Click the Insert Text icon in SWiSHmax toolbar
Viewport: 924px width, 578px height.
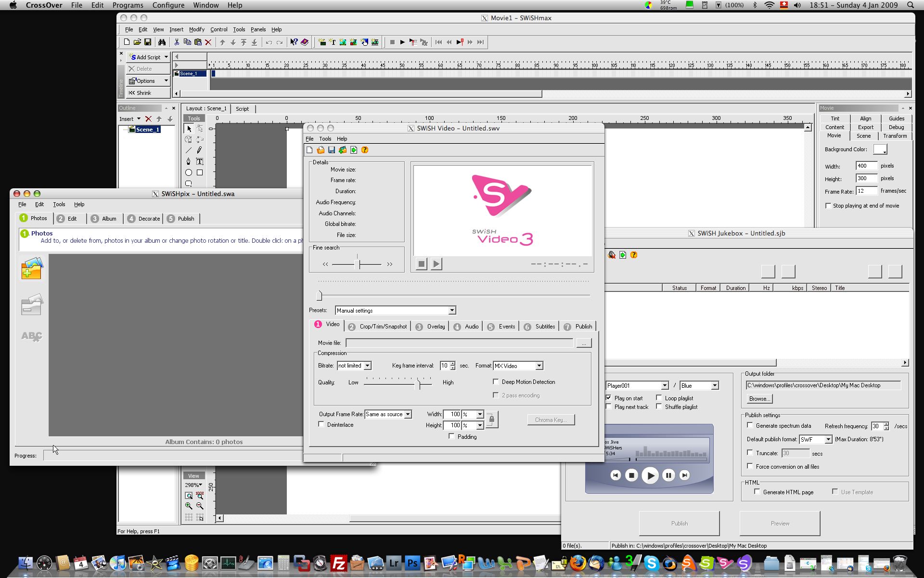(333, 42)
